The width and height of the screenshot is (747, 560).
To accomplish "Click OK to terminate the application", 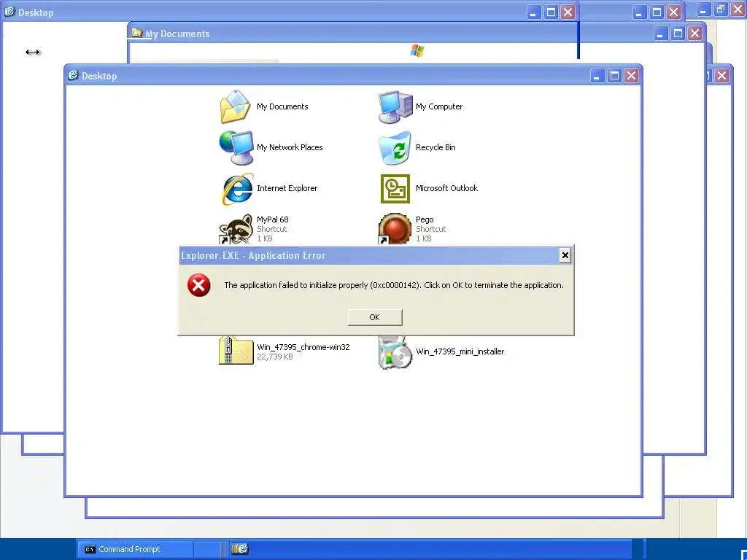I will tap(375, 317).
